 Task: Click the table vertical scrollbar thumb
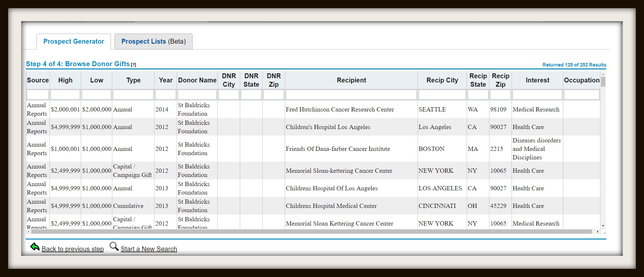(603, 82)
